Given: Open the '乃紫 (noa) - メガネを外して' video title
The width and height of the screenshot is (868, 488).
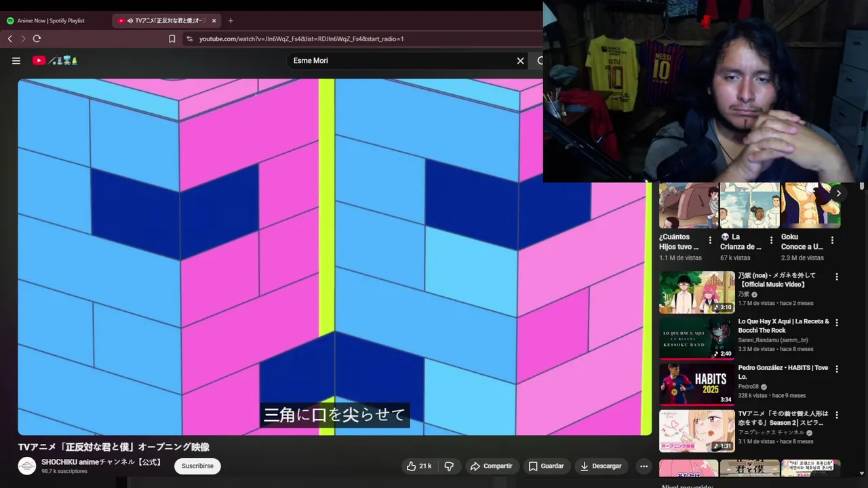Looking at the screenshot, I should click(777, 280).
